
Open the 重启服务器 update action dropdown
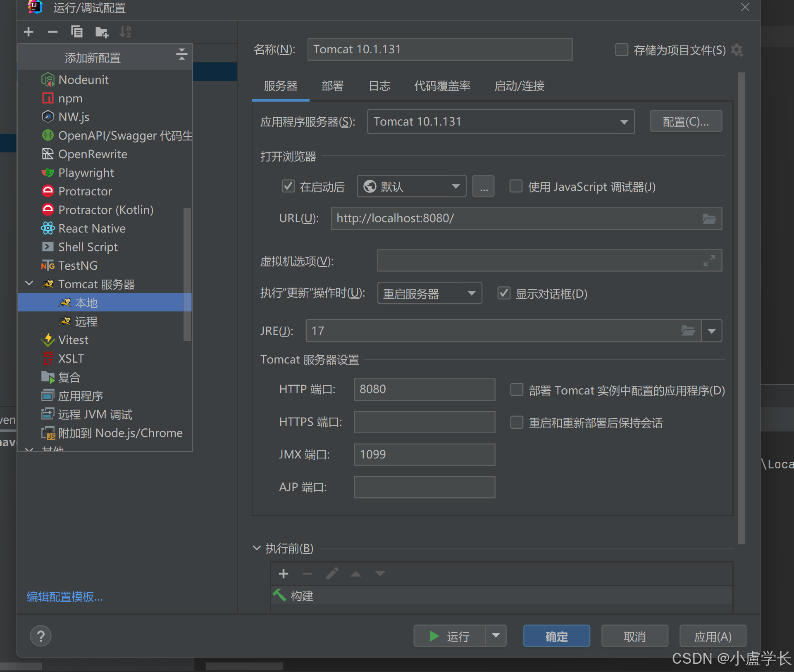point(429,293)
